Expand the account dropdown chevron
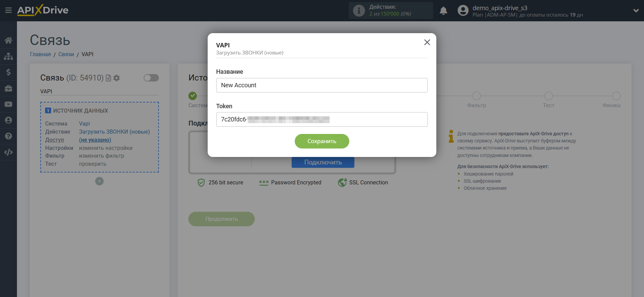This screenshot has height=297, width=644. tap(636, 11)
